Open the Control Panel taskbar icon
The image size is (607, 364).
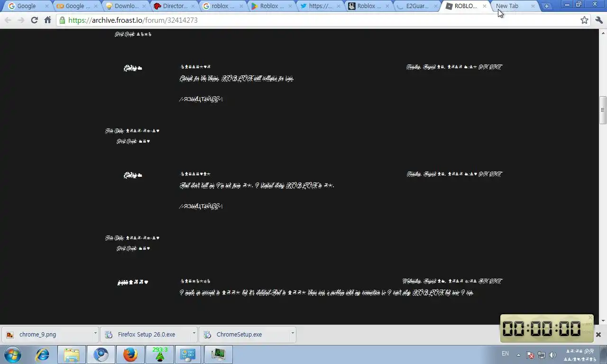[188, 355]
